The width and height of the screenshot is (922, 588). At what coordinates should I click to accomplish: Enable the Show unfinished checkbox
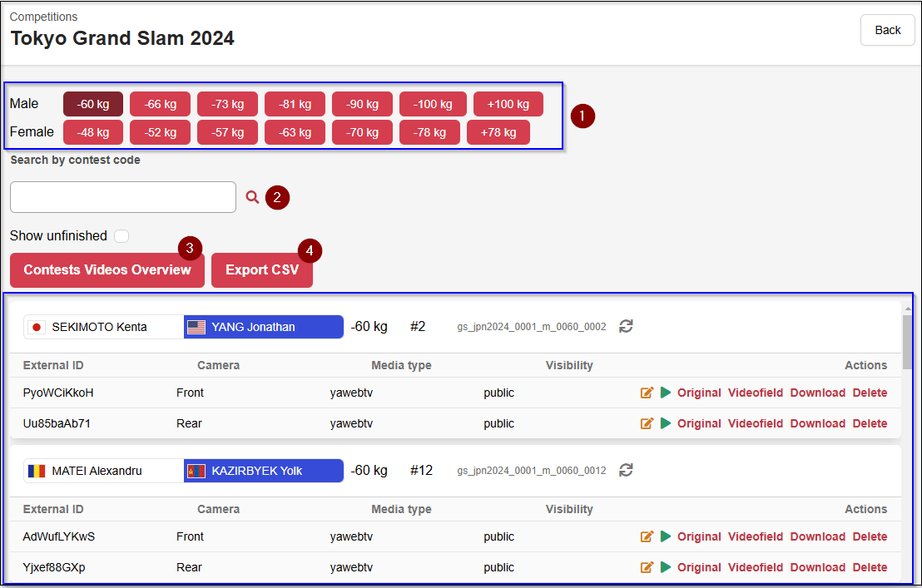(x=121, y=236)
